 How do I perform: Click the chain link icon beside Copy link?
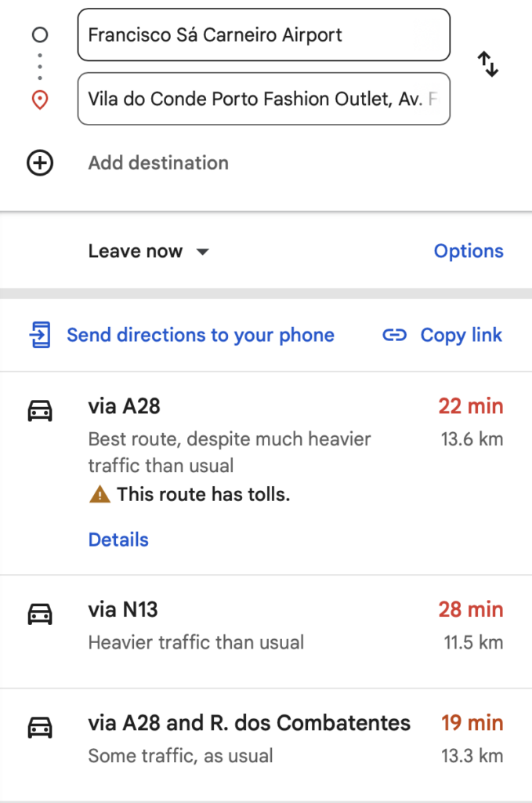tap(394, 335)
